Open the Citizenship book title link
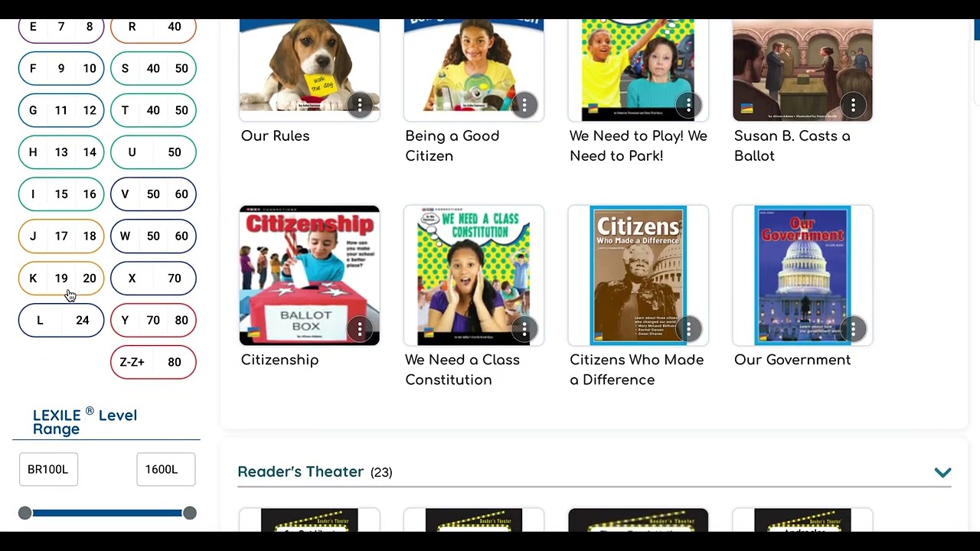 tap(279, 360)
